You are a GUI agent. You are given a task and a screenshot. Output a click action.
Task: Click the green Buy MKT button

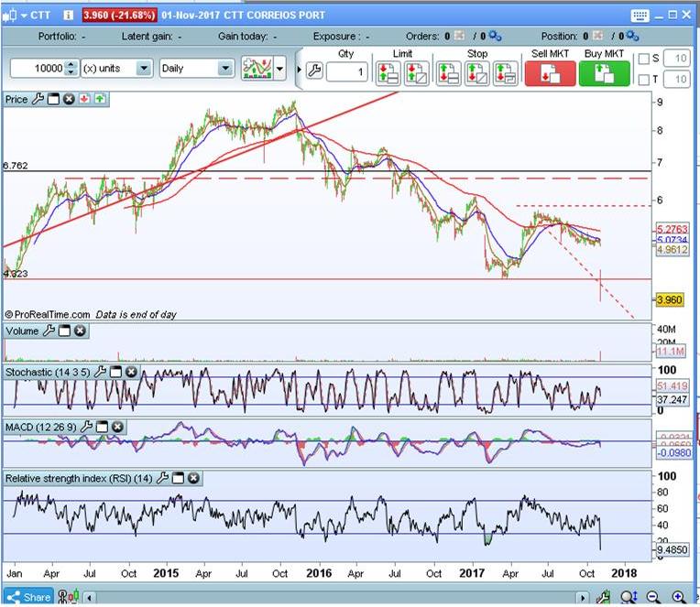click(x=605, y=73)
